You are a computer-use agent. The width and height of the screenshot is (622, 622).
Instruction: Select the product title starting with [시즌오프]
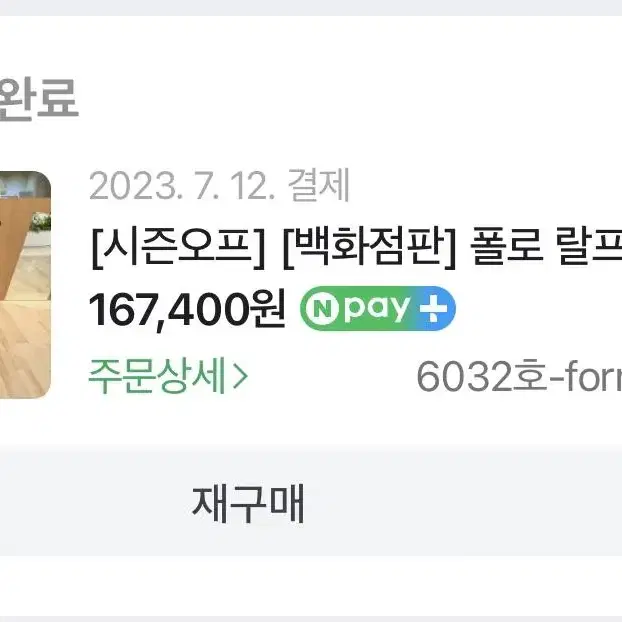tap(356, 248)
